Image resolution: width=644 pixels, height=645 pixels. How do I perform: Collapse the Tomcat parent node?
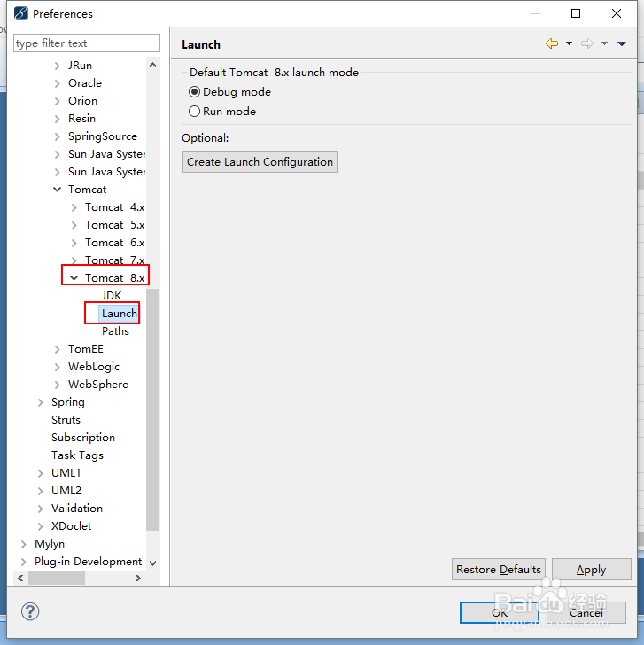58,190
